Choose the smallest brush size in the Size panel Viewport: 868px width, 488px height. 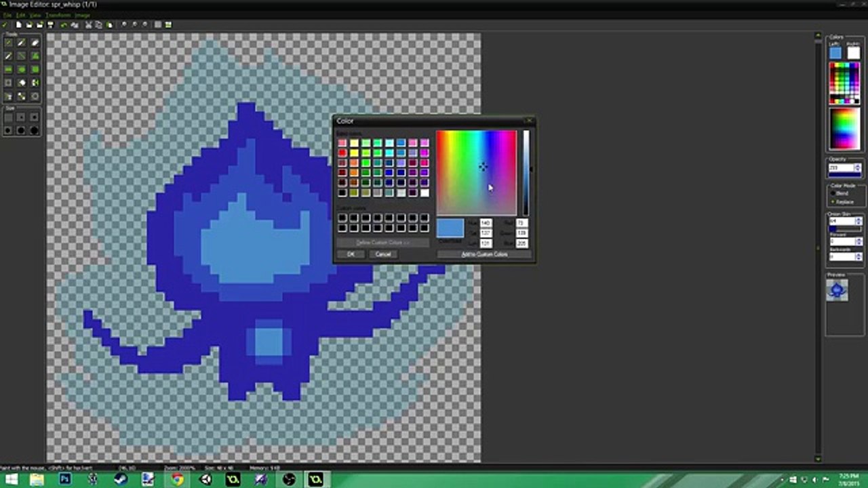tap(8, 117)
